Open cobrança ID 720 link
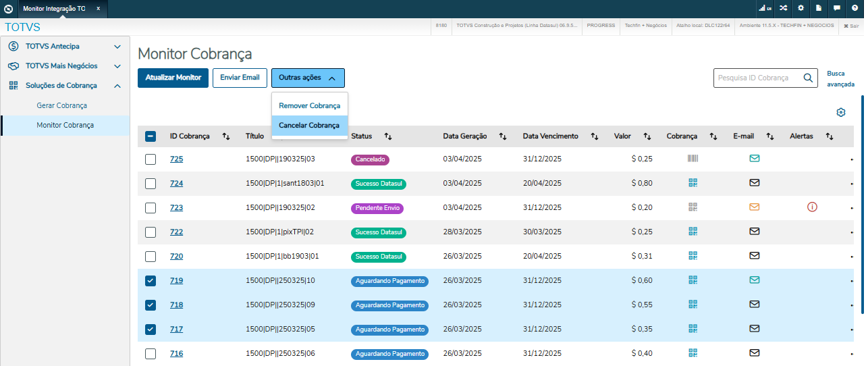The height and width of the screenshot is (366, 868). point(176,256)
